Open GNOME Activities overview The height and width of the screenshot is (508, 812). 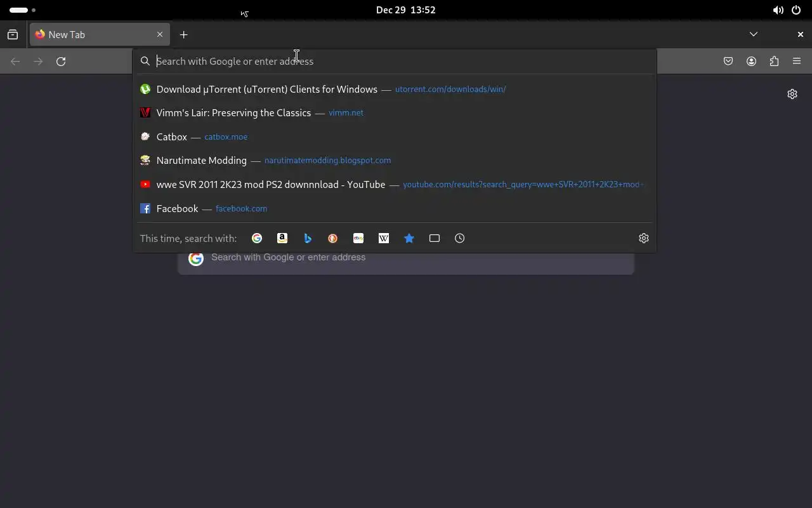[x=22, y=10]
